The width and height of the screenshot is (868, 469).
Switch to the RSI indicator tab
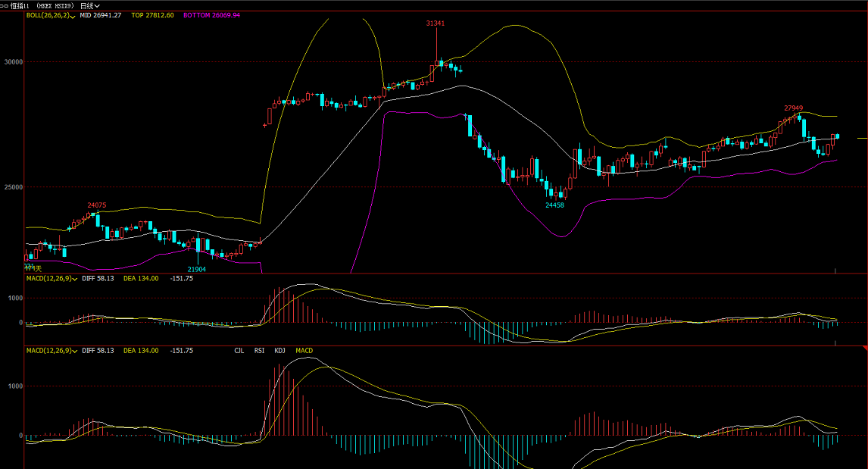click(x=259, y=351)
